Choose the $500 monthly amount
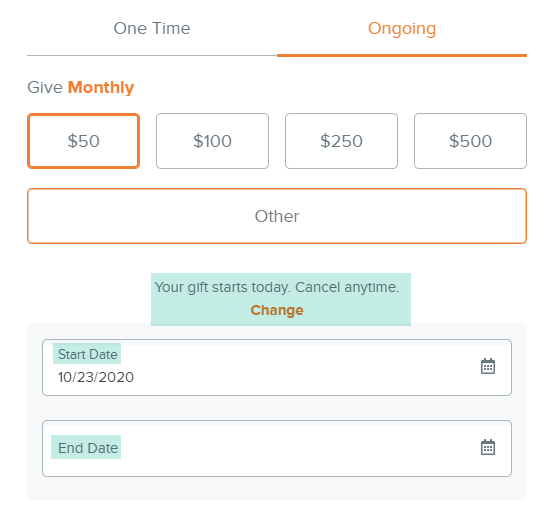 [470, 141]
